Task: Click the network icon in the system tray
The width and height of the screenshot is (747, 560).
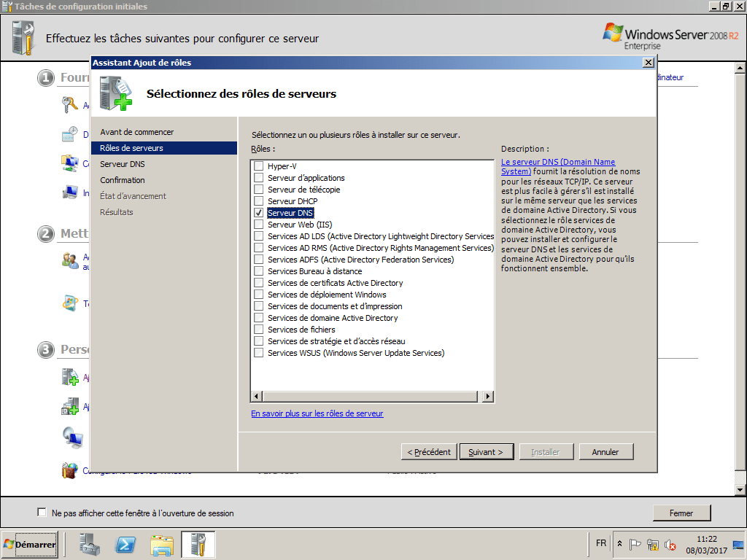Action: tap(651, 544)
